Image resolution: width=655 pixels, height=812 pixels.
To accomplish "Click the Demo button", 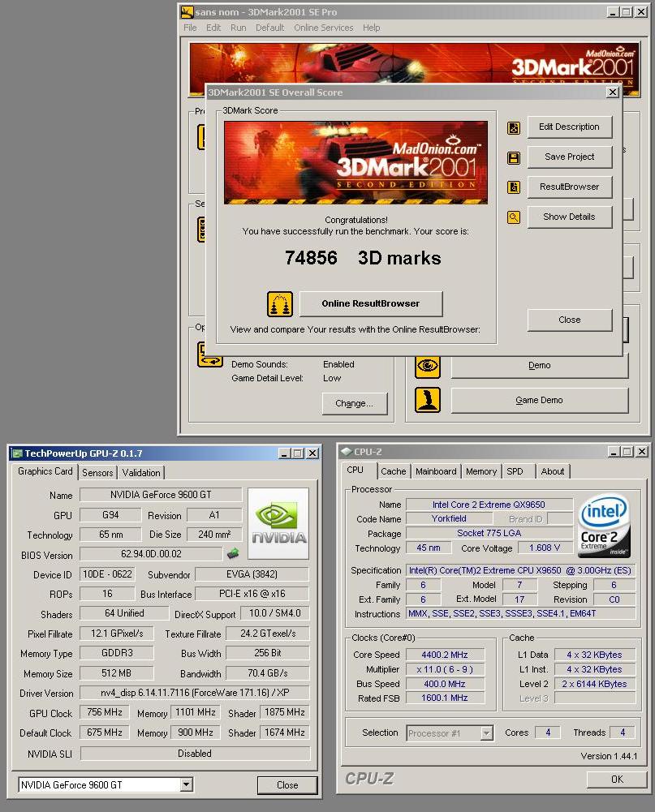I will coord(540,366).
